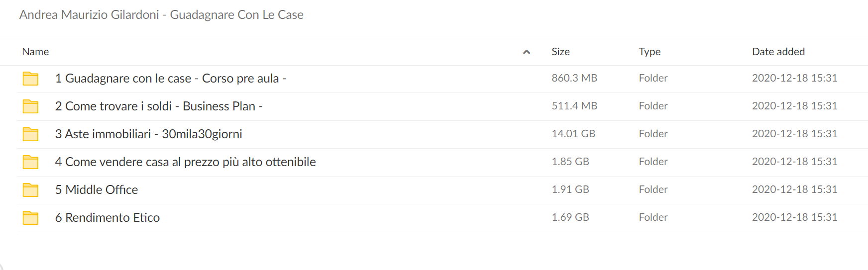
Task: Sort files by Size column header
Action: (560, 52)
